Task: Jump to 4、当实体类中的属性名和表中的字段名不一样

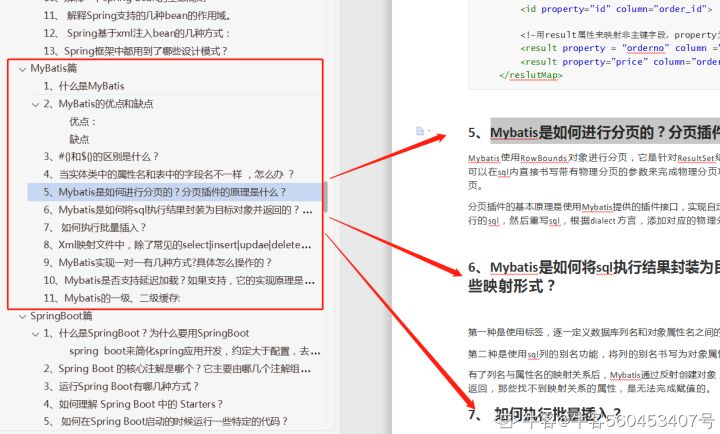Action: tap(169, 174)
